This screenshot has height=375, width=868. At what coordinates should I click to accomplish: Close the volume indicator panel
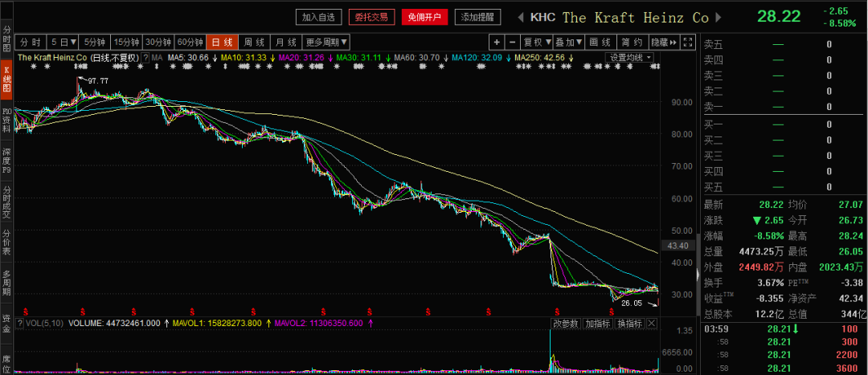651,323
